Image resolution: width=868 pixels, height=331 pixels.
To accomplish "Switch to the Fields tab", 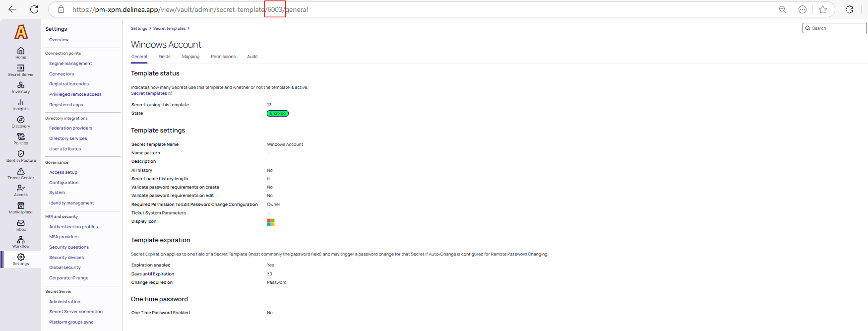I will point(165,57).
